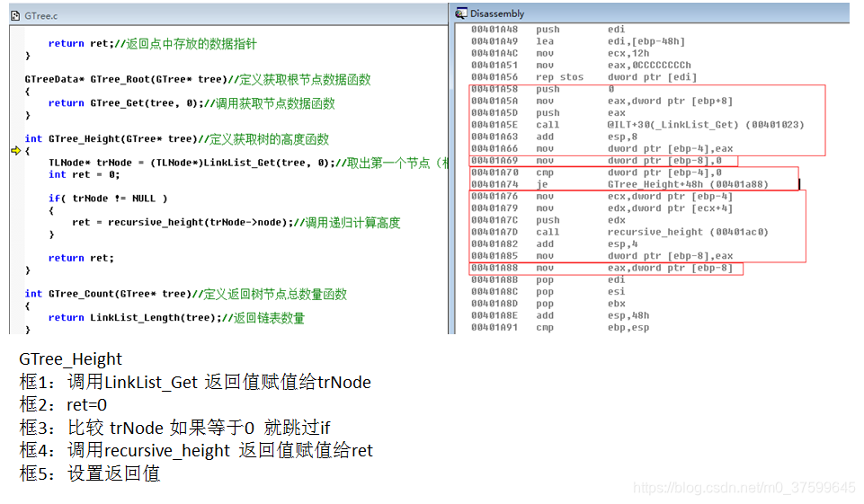
Task: Click disassembly line 00401A63 add esp,8
Action: click(x=554, y=137)
